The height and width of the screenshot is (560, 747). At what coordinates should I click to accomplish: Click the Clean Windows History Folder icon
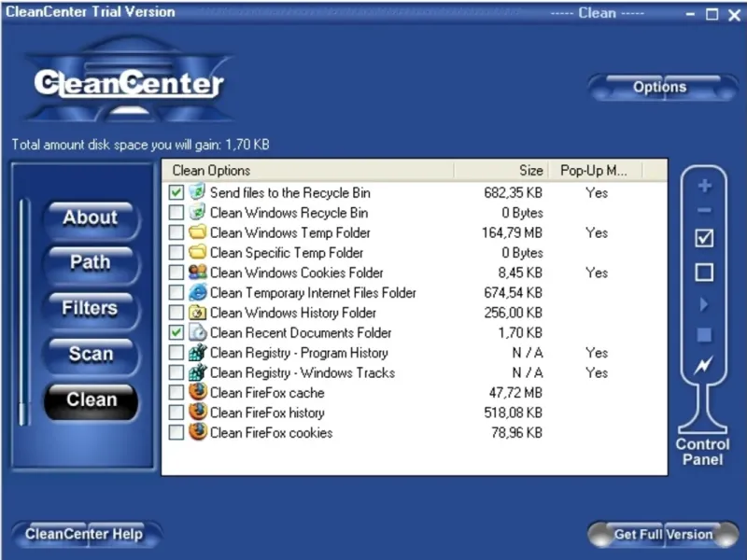[197, 313]
